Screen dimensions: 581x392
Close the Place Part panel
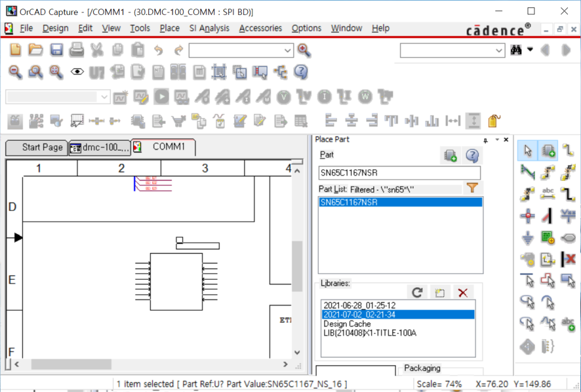click(506, 140)
